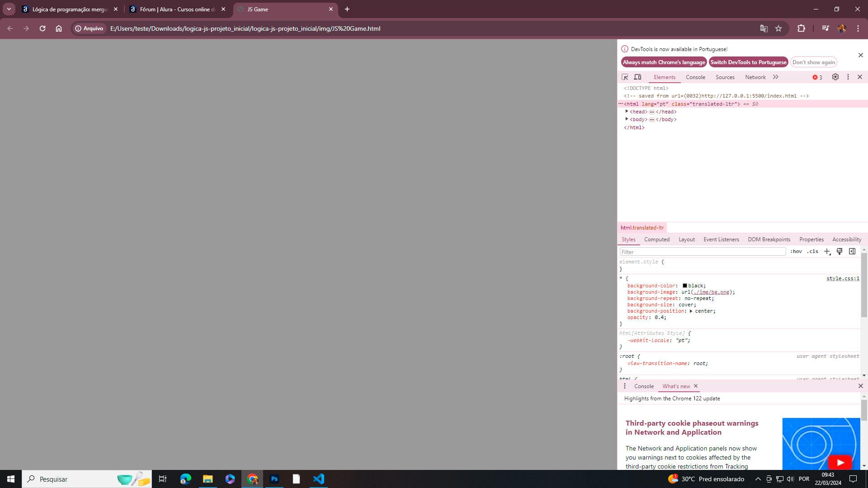This screenshot has height=488, width=868.
Task: Open the Event Listeners tab
Action: (x=721, y=239)
